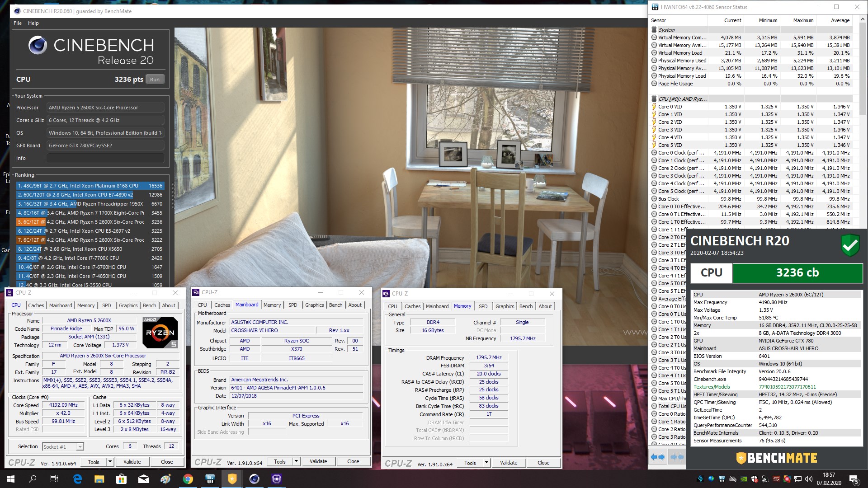The height and width of the screenshot is (488, 868).
Task: Open the Cinebench File menu
Action: [x=18, y=23]
